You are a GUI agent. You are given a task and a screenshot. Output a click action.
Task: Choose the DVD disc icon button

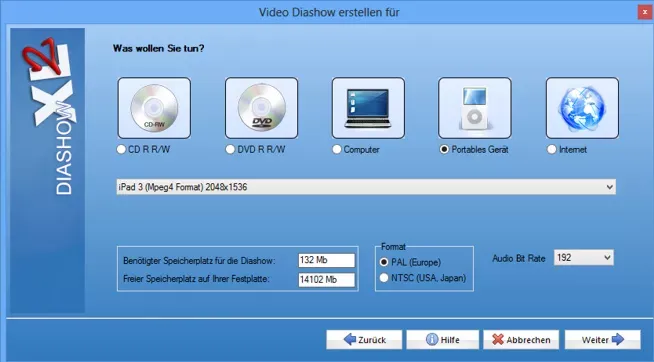[x=262, y=108]
